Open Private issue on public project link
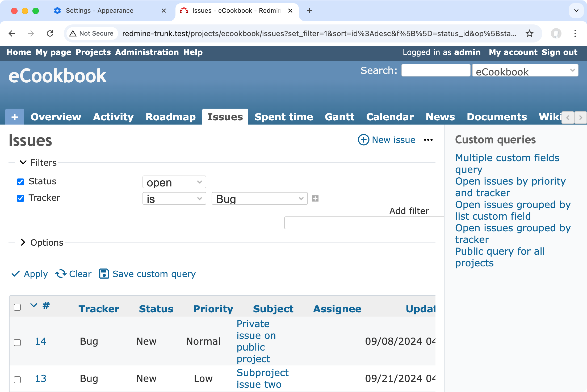This screenshot has height=392, width=587. click(256, 341)
